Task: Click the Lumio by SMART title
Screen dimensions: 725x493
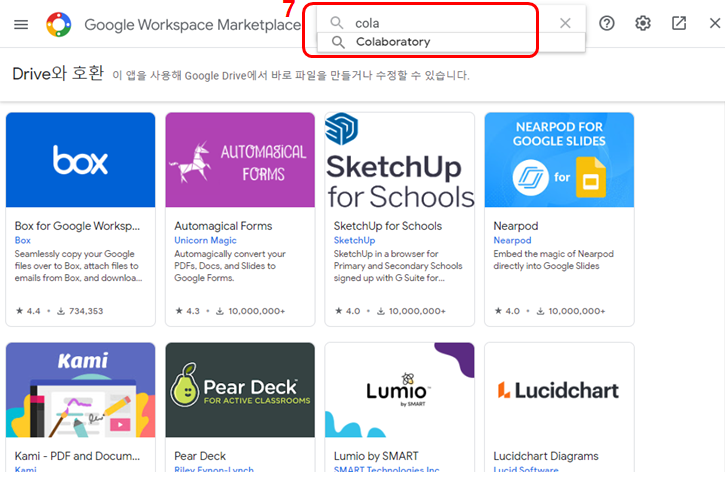Action: coord(376,456)
